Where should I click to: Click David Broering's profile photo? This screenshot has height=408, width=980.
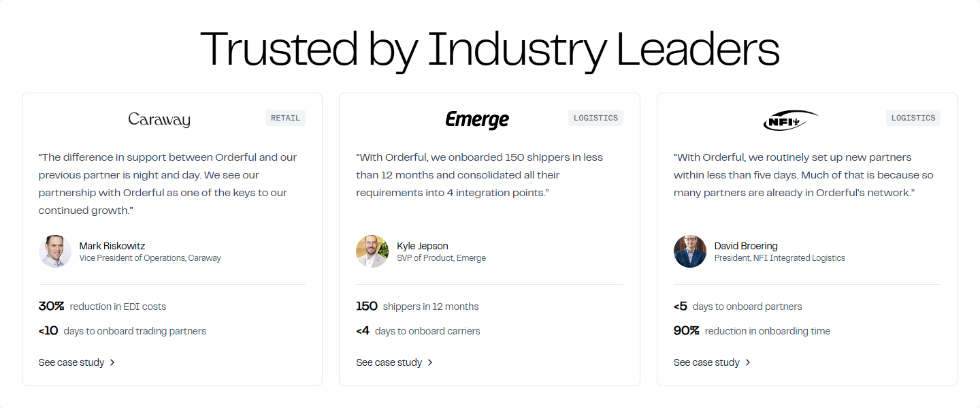click(690, 251)
